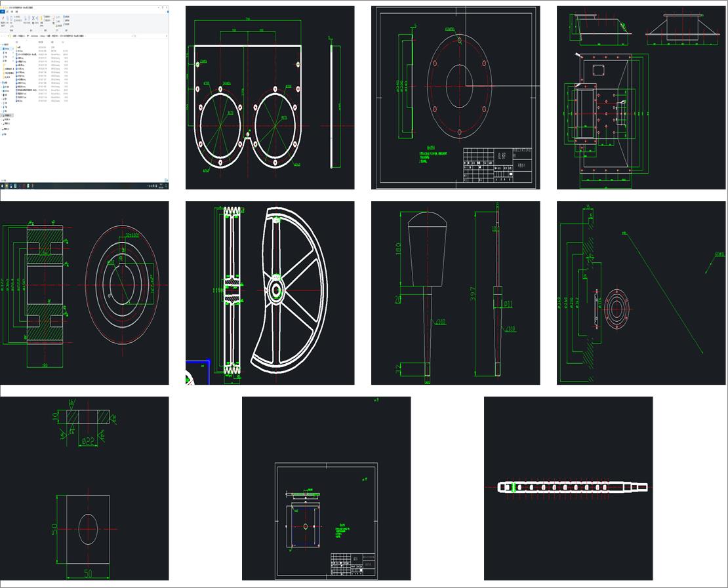Open the long slotted shaft drawing thumbnail

click(x=568, y=488)
